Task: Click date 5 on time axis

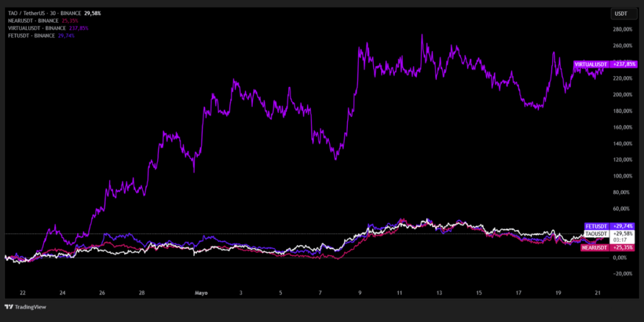Action: (x=280, y=293)
